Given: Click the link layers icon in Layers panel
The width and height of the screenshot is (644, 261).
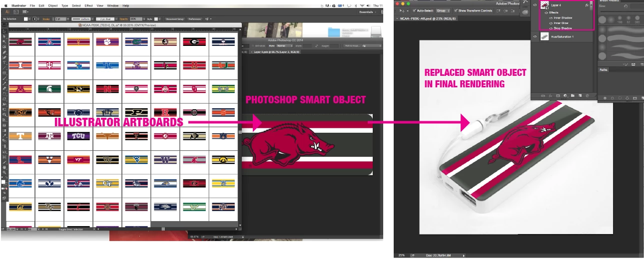Looking at the screenshot, I should point(543,95).
